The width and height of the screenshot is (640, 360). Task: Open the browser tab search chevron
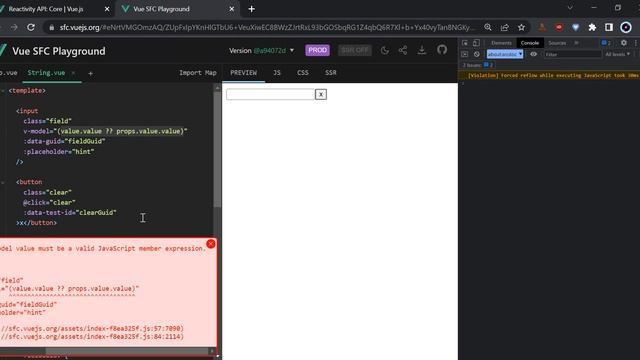click(x=570, y=8)
